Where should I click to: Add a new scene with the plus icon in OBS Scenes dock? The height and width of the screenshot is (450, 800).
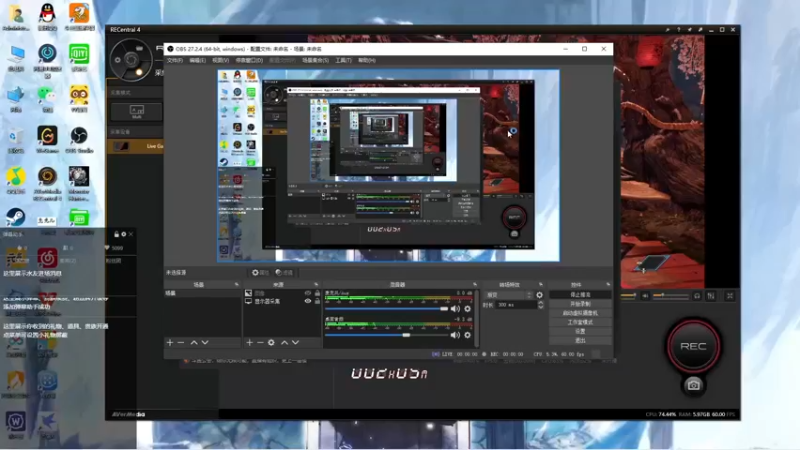pyautogui.click(x=170, y=342)
